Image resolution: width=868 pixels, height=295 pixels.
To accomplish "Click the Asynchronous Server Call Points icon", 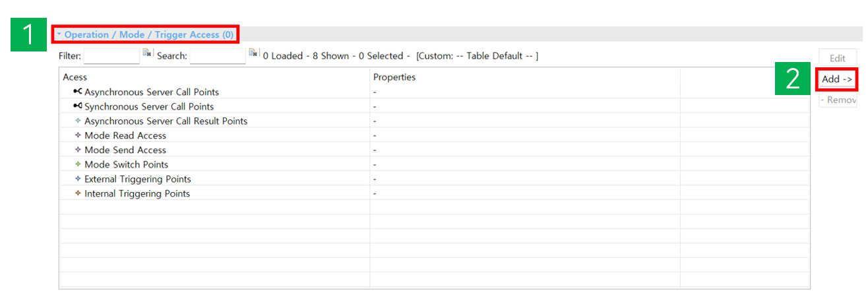I will (78, 92).
